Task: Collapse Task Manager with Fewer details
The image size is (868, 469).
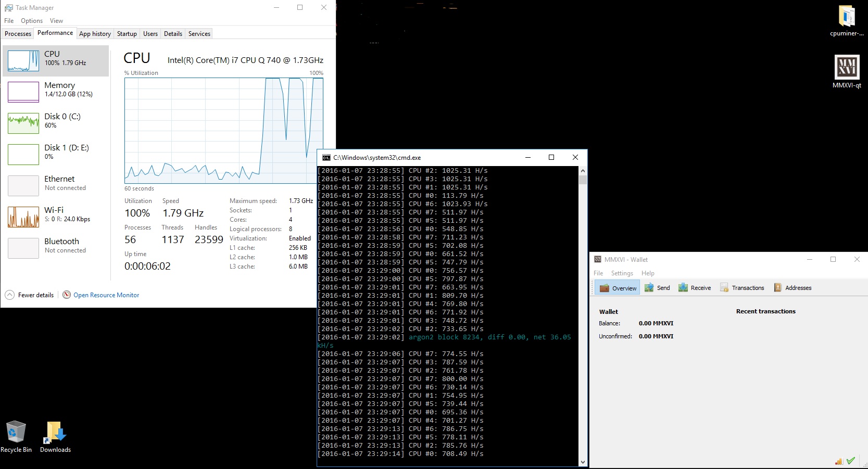Action: coord(30,295)
